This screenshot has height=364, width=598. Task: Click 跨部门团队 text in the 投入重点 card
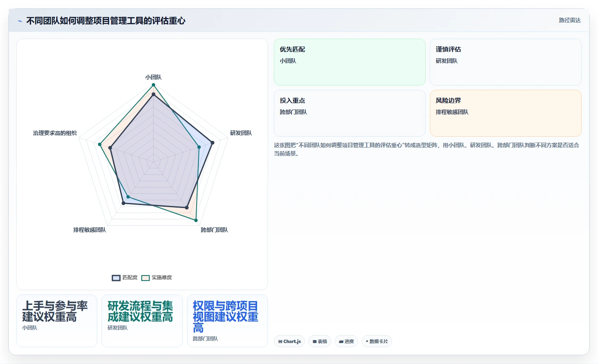coord(294,112)
